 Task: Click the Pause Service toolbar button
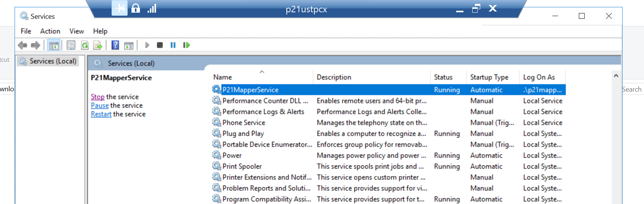173,45
